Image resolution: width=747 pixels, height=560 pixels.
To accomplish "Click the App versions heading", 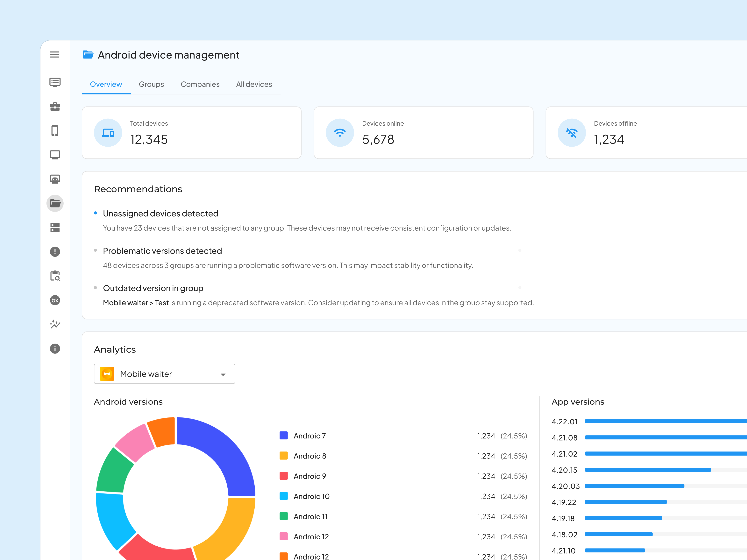I will click(578, 402).
